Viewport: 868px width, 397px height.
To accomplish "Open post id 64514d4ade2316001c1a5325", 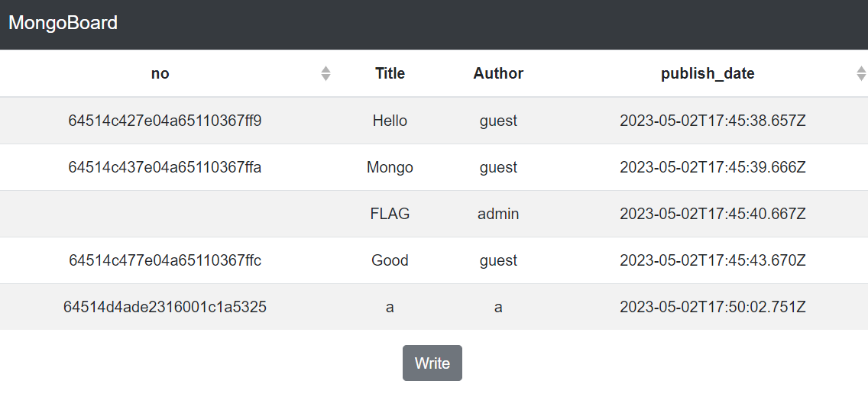I will (165, 307).
